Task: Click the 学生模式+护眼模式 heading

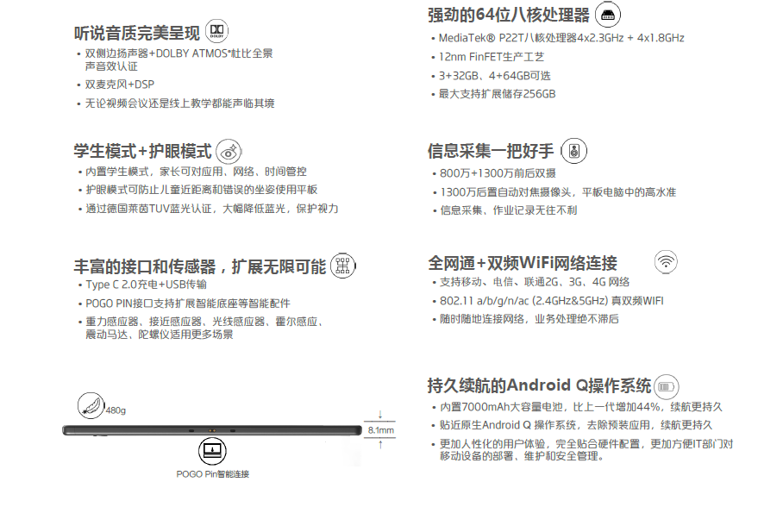Action: click(x=142, y=152)
